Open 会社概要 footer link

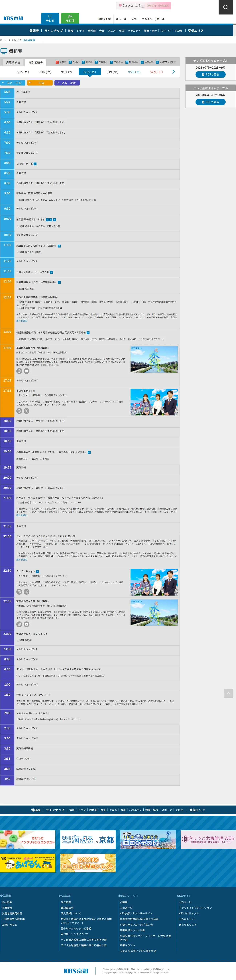click(7, 902)
